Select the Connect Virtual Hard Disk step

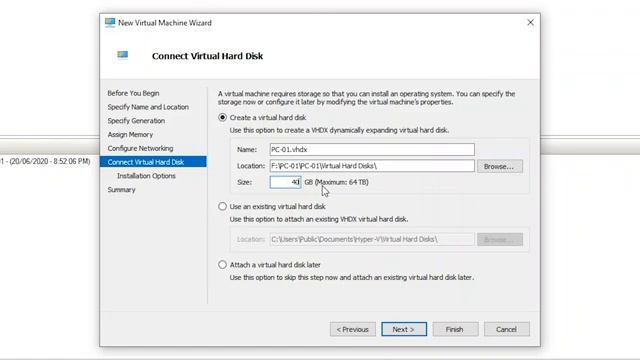[153, 162]
